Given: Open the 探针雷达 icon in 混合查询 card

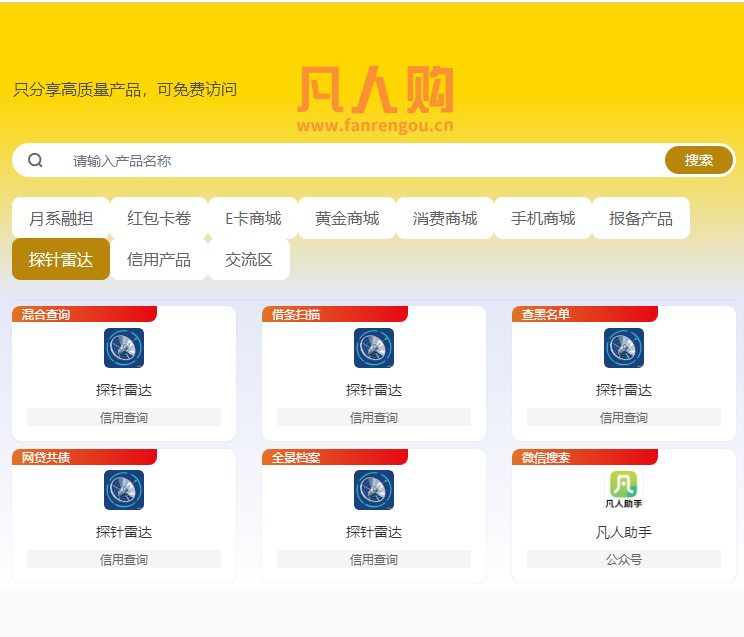Looking at the screenshot, I should click(124, 348).
